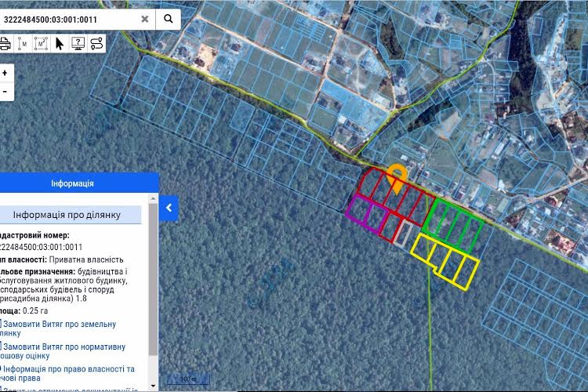Open Інформація про право власності link
The width and height of the screenshot is (588, 392).
coord(67,373)
